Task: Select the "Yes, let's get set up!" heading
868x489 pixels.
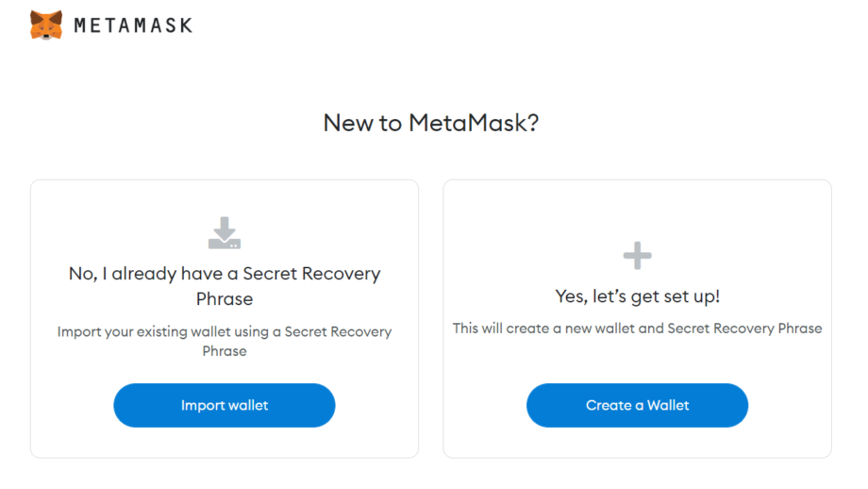Action: point(638,296)
